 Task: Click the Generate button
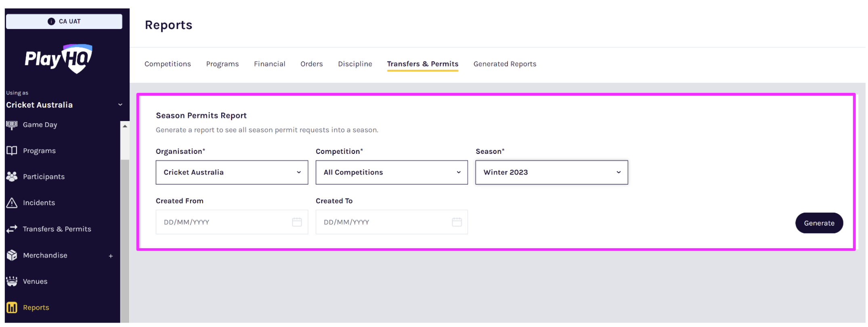(819, 223)
